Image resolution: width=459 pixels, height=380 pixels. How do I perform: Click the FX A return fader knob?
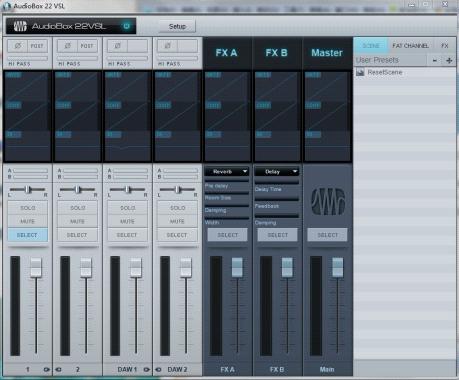click(x=237, y=267)
